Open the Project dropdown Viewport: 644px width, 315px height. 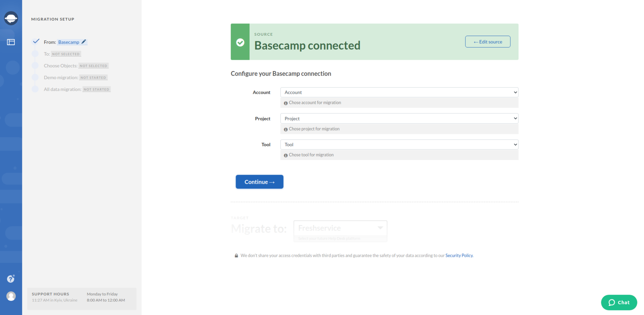point(399,119)
